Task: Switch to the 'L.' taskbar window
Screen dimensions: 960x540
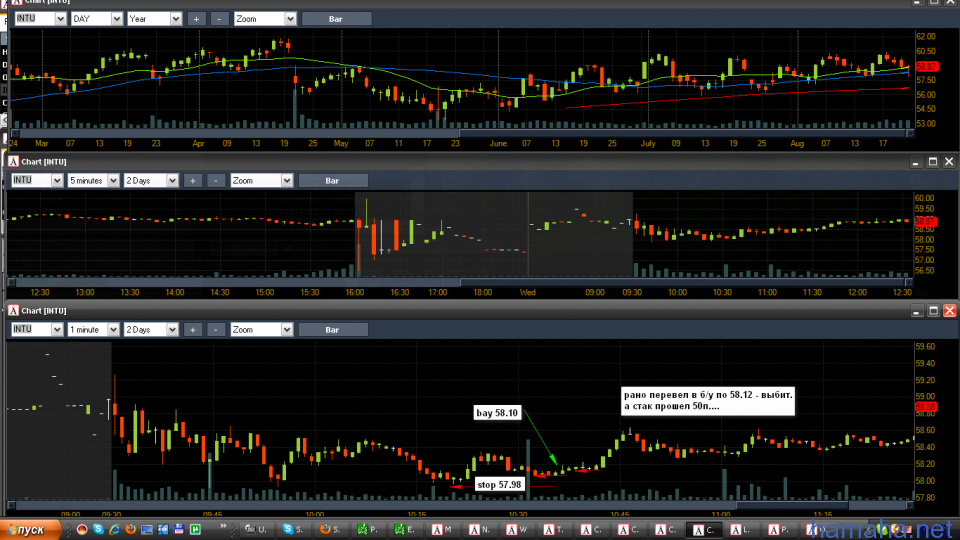Action: 741,530
